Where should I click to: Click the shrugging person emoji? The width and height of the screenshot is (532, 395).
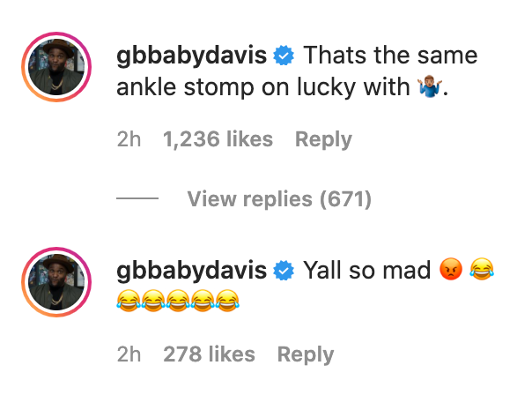[x=430, y=87]
